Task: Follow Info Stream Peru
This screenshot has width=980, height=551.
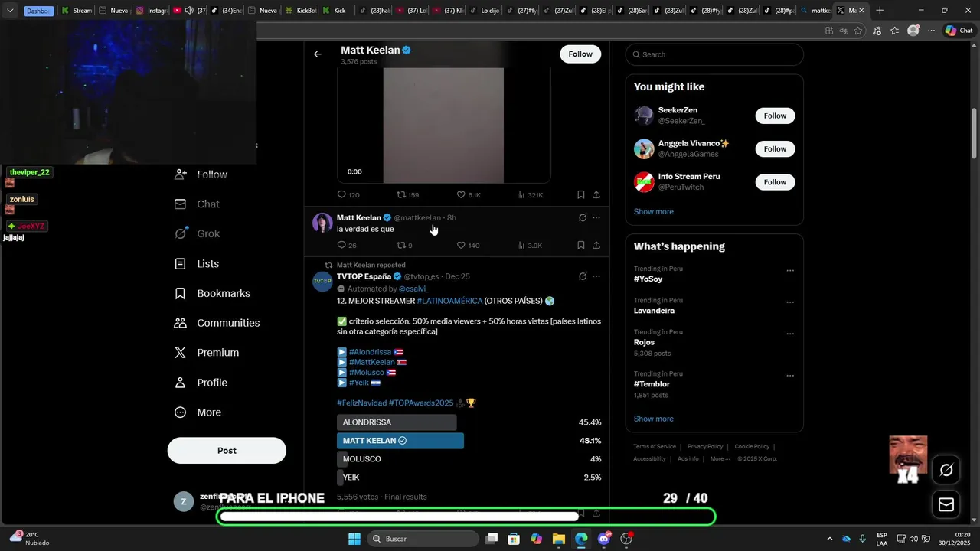Action: pos(775,182)
